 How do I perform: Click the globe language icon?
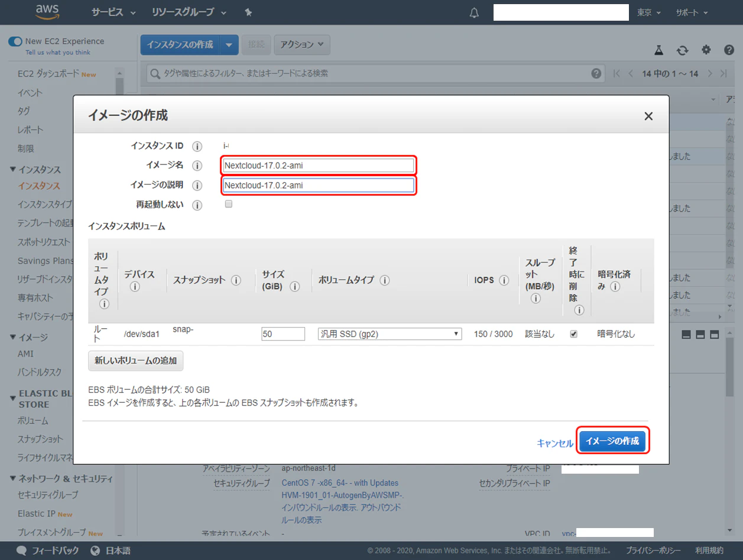click(95, 551)
